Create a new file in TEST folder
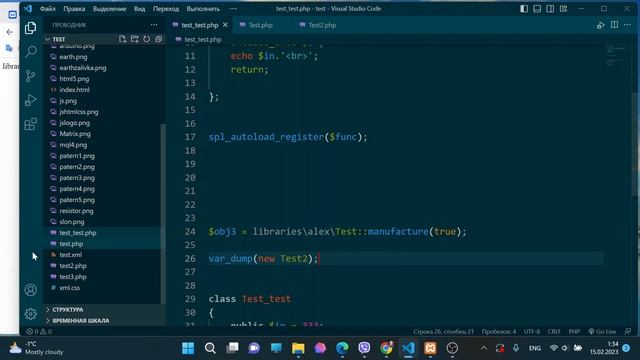Viewport: 640px width, 360px height. tap(122, 39)
